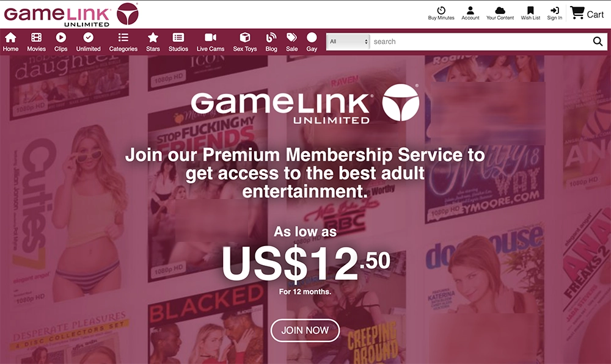This screenshot has width=611, height=364.
Task: Click the Sign In arrow icon
Action: (x=555, y=10)
